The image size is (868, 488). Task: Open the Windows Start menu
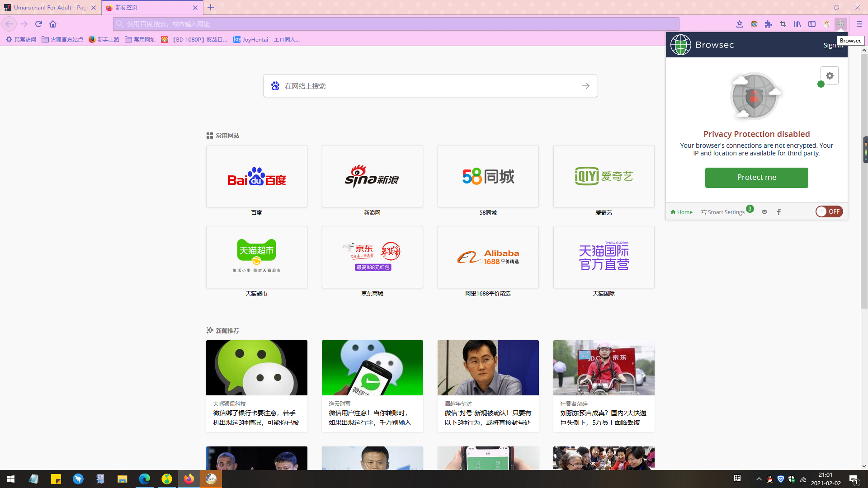[x=11, y=479]
